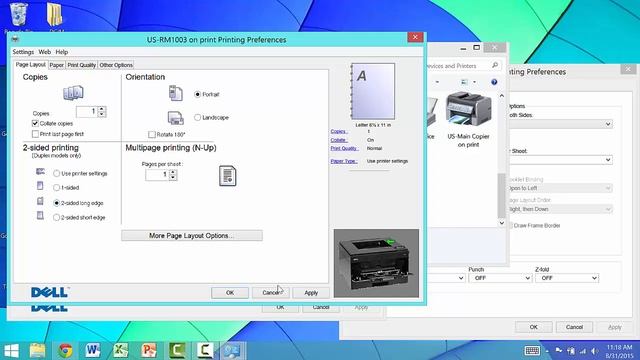Click the printer icon in dialog title bar
The width and height of the screenshot is (640, 360).
(x=16, y=39)
